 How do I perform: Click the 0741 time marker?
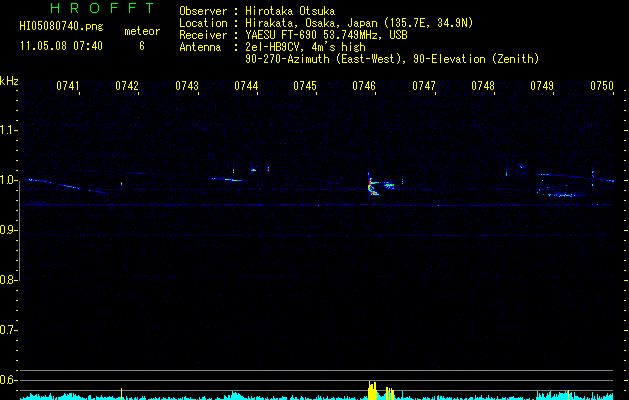[x=68, y=86]
